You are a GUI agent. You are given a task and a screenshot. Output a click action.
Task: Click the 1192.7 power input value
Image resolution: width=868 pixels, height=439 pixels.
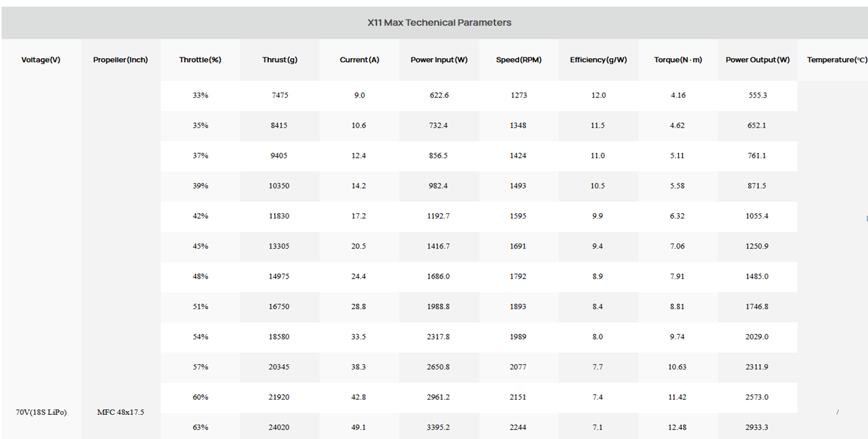(x=439, y=216)
